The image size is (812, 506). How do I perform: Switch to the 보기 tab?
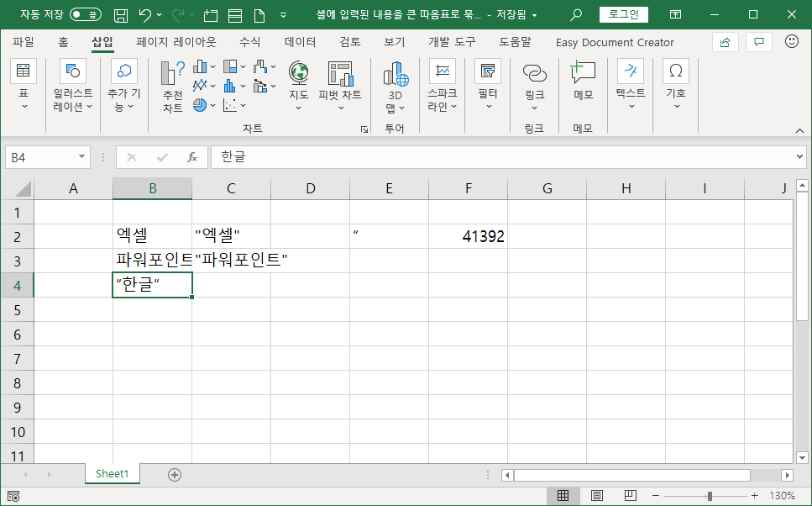(395, 42)
